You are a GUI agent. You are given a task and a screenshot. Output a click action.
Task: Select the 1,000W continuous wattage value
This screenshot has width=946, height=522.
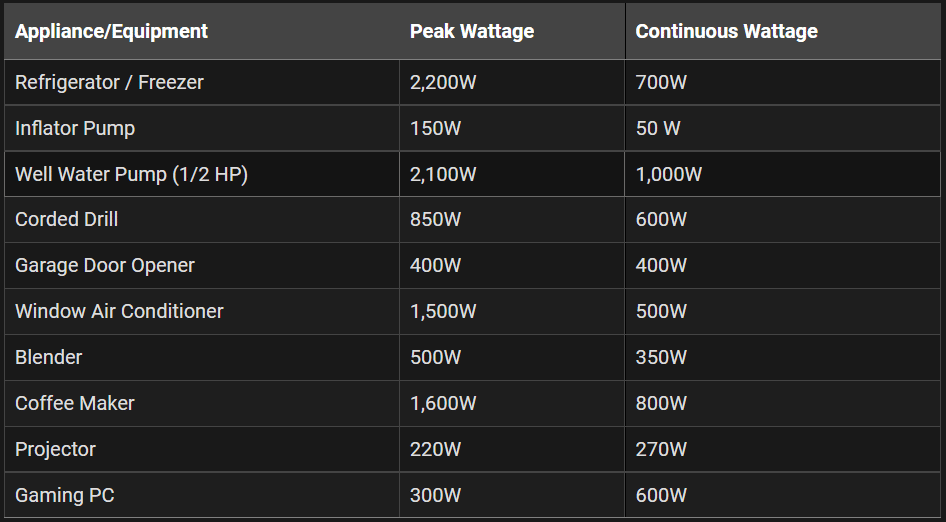coord(668,174)
